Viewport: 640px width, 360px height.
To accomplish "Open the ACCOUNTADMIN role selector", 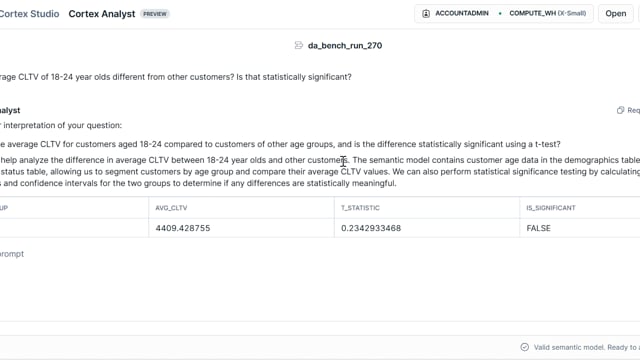I will [x=456, y=13].
